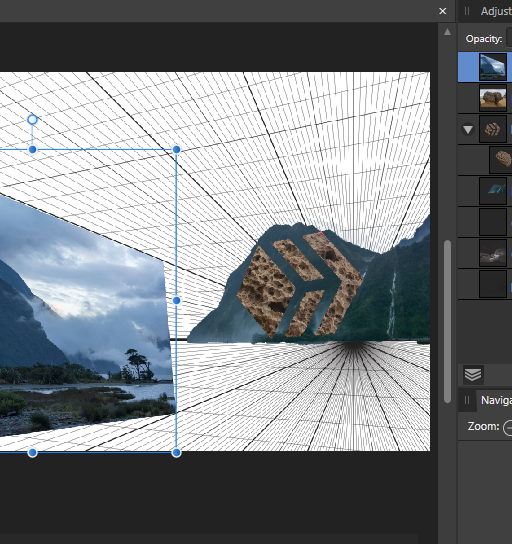This screenshot has height=544, width=512.
Task: Click the bottom-middle transform handle
Action: point(32,452)
